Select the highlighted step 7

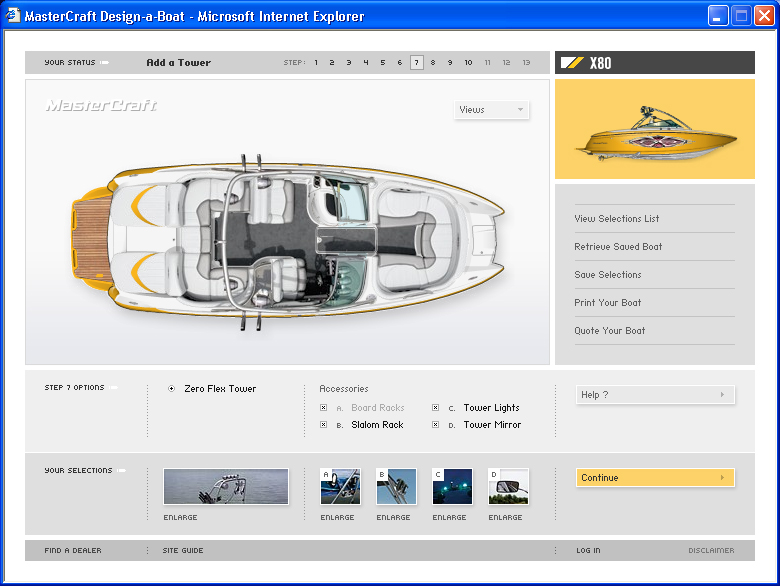[417, 63]
